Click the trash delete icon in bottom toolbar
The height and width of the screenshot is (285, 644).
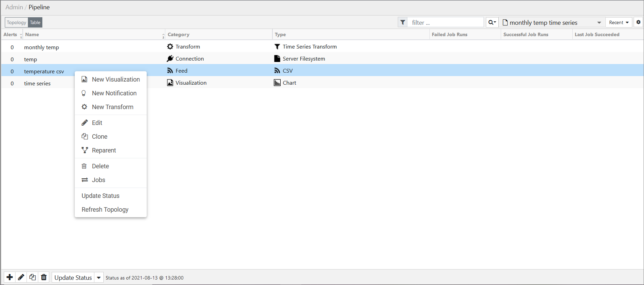pyautogui.click(x=44, y=277)
